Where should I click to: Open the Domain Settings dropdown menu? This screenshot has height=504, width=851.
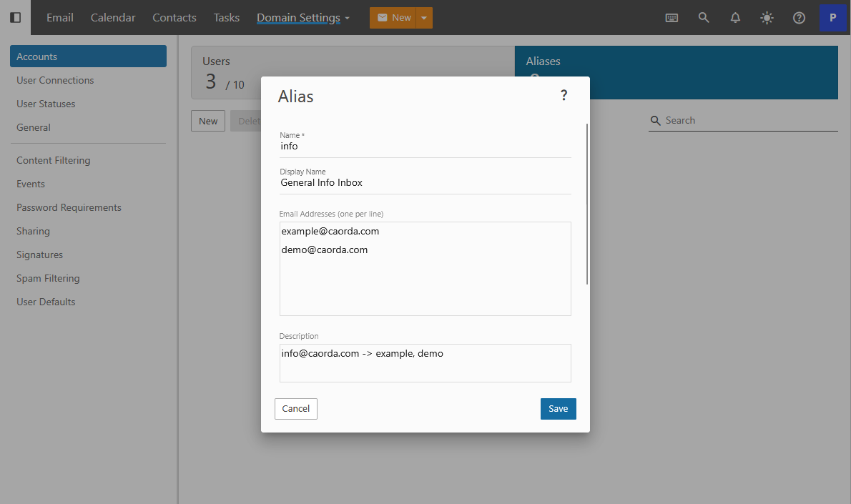(303, 18)
